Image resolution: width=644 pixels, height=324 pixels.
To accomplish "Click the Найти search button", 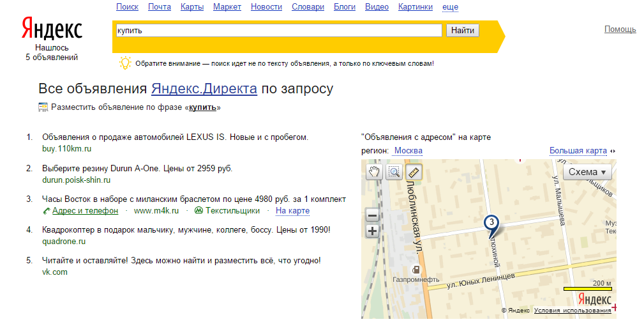I will [463, 30].
